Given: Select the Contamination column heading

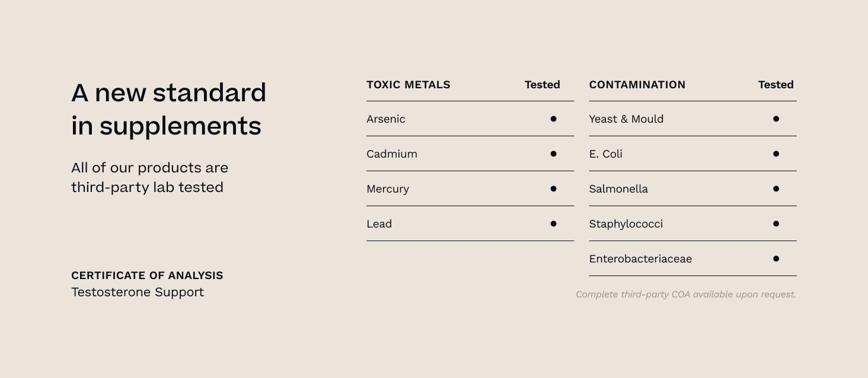Looking at the screenshot, I should click(x=637, y=85).
